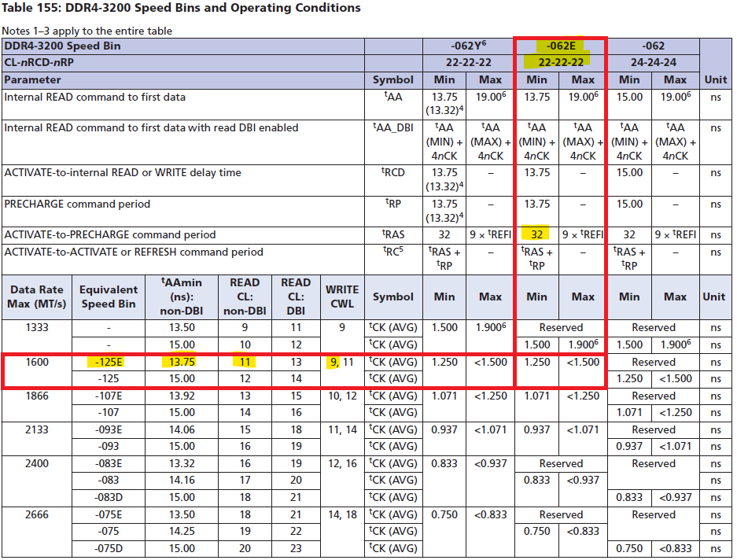Click the 2666 data rate cell
This screenshot has height=560, width=737.
[38, 514]
